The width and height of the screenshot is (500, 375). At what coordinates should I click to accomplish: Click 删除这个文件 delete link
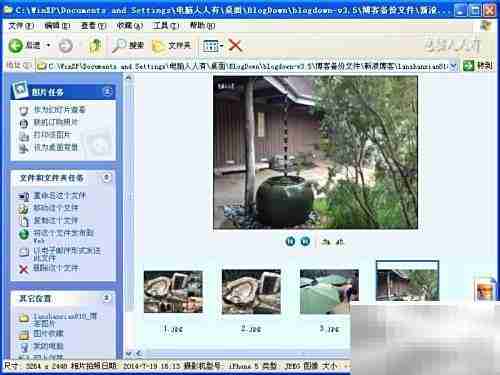click(x=56, y=268)
